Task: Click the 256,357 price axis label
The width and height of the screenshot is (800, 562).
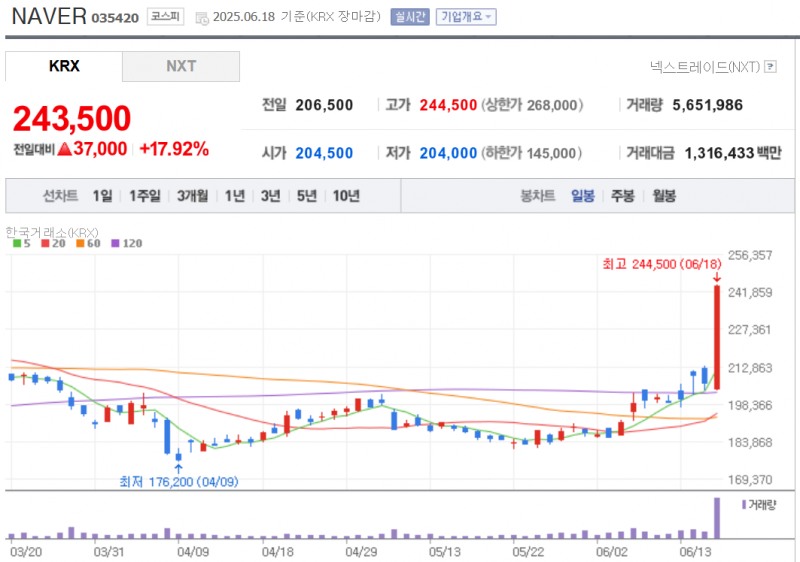Action: 749,255
